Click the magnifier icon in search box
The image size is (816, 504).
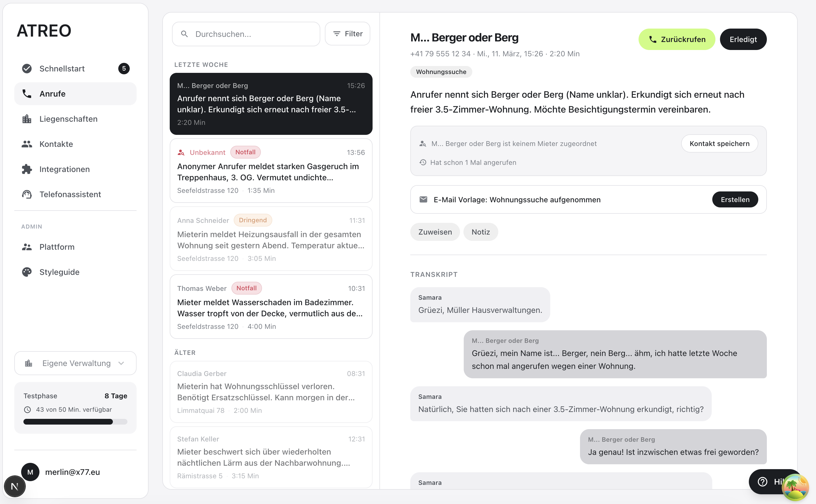click(184, 34)
